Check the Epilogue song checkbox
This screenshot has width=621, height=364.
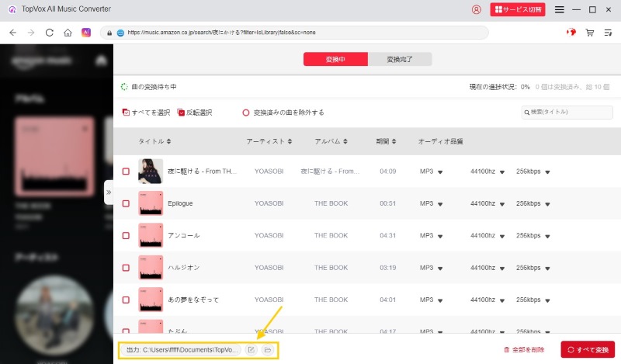(x=126, y=203)
